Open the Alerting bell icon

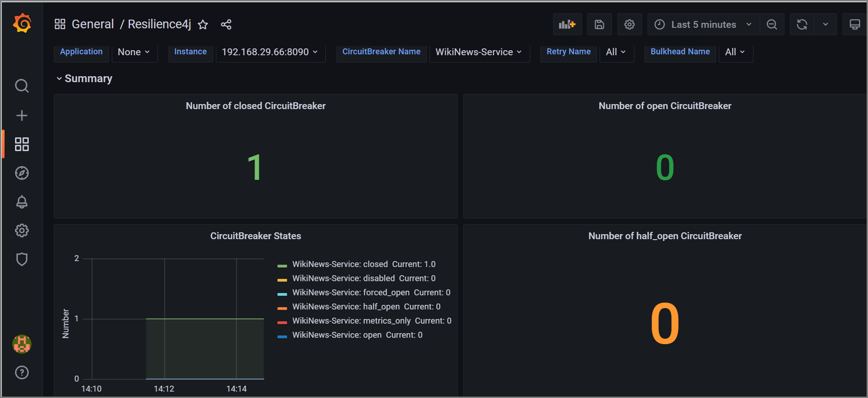(22, 202)
